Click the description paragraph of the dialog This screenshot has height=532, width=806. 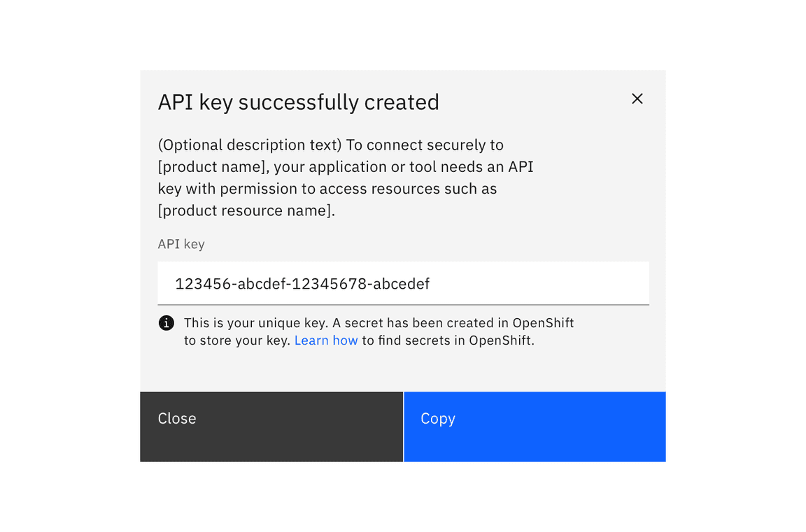point(346,177)
